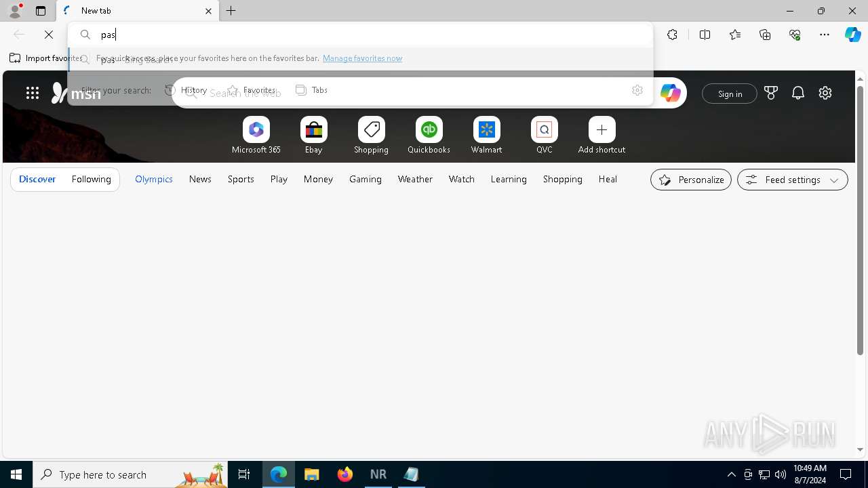Open Task View on taskbar

[244, 474]
